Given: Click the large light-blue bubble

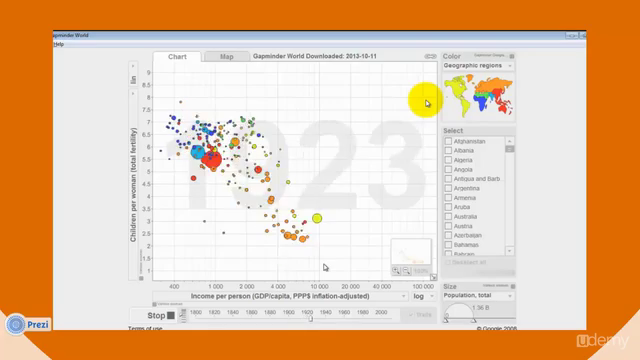Looking at the screenshot, I should 198,152.
